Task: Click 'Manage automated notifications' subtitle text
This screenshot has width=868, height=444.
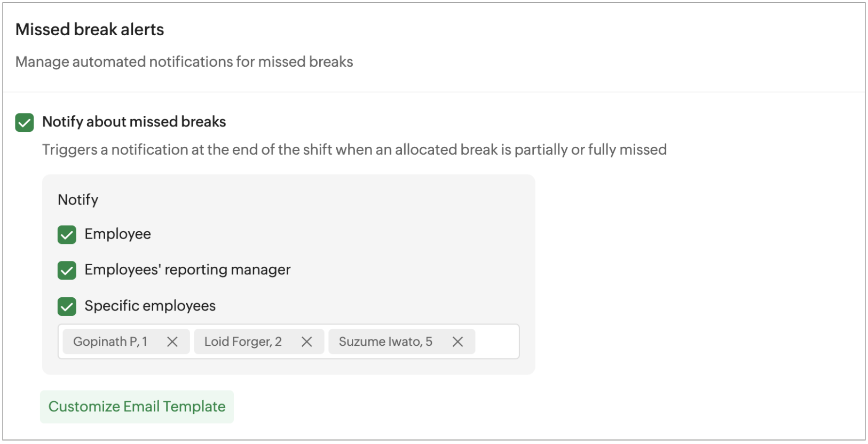Action: coord(184,62)
